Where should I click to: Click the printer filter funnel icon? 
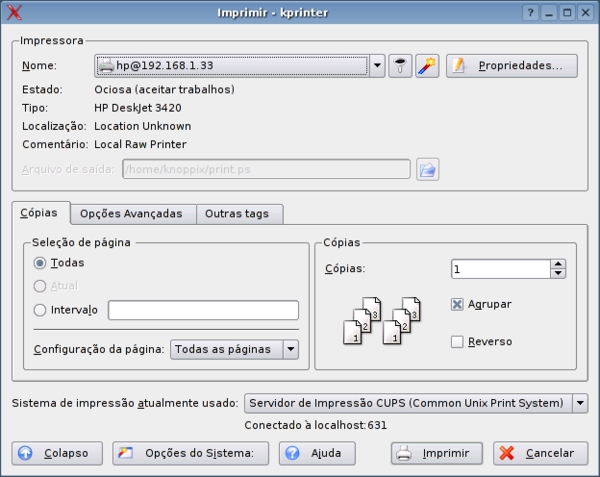[400, 66]
